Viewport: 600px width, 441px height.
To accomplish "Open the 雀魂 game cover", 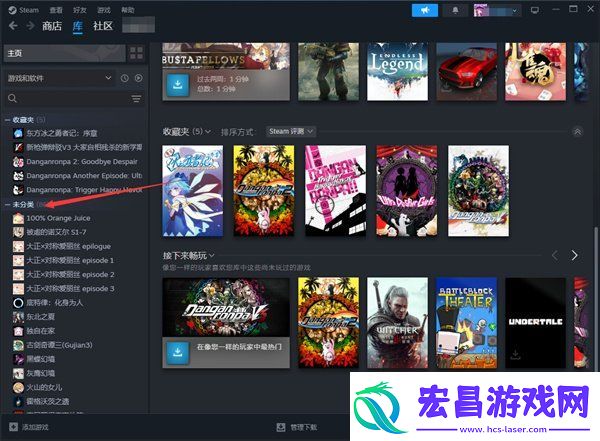I will point(535,72).
